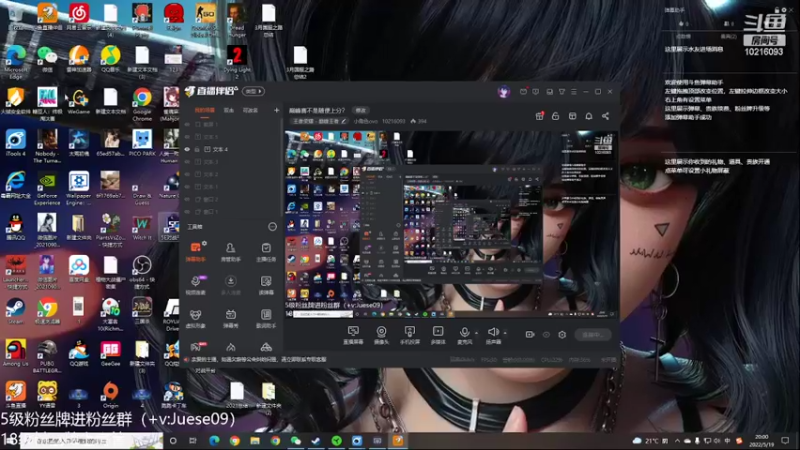The image size is (800, 450).
Task: Toggle visibility of layer 窗口 2
Action: coord(187,199)
